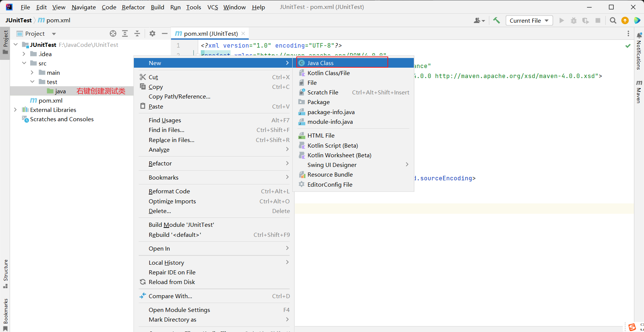644x332 pixels.
Task: Open the Refactor menu in menu bar
Action: [x=133, y=7]
